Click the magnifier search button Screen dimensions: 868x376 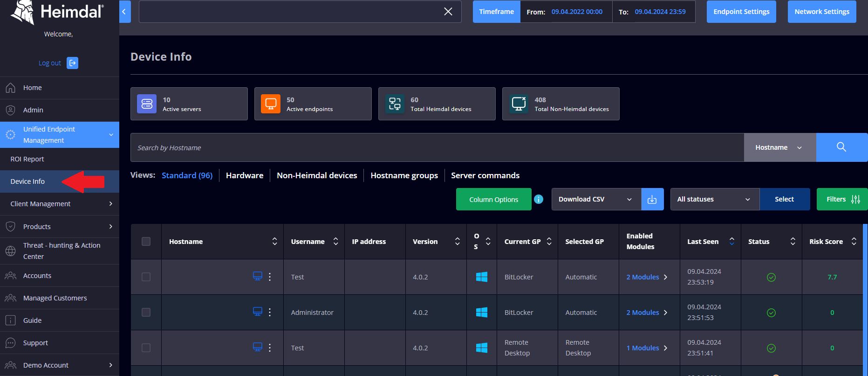click(841, 147)
